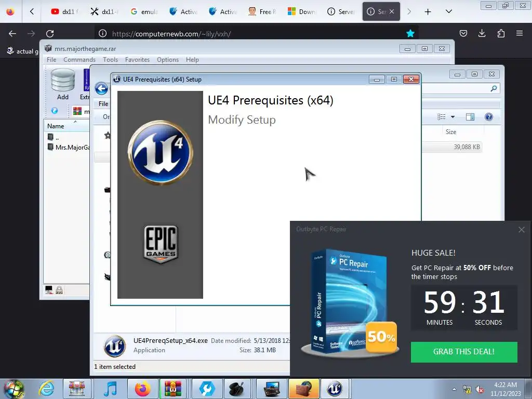The image size is (532, 399).
Task: Open a new Firefox tab
Action: [428, 12]
